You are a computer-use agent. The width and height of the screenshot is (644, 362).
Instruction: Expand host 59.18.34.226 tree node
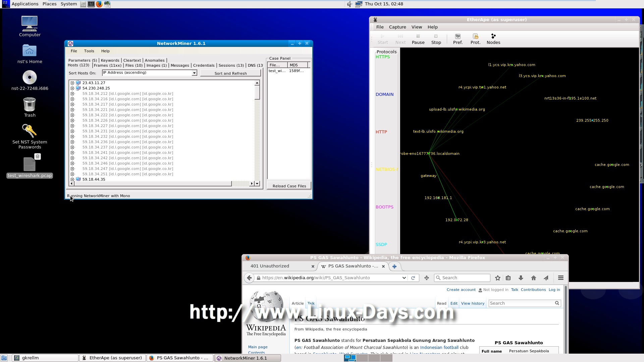click(x=72, y=120)
